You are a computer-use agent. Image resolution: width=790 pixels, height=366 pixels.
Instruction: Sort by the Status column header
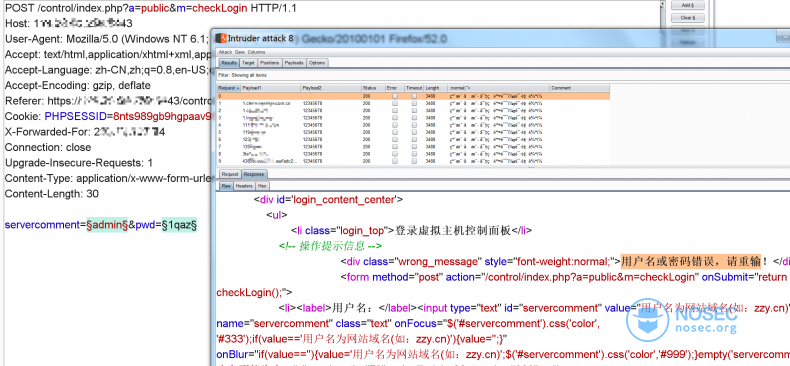[373, 88]
